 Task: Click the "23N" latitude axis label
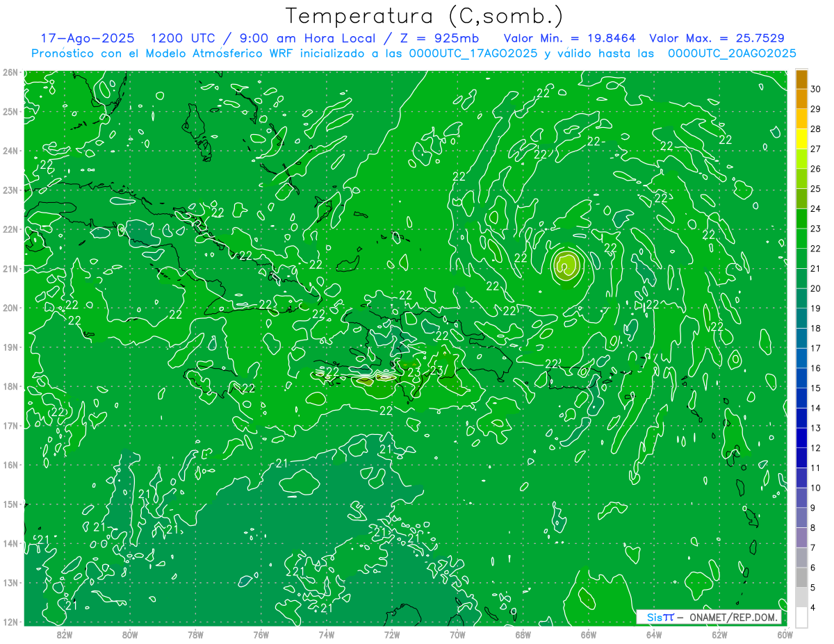10,190
